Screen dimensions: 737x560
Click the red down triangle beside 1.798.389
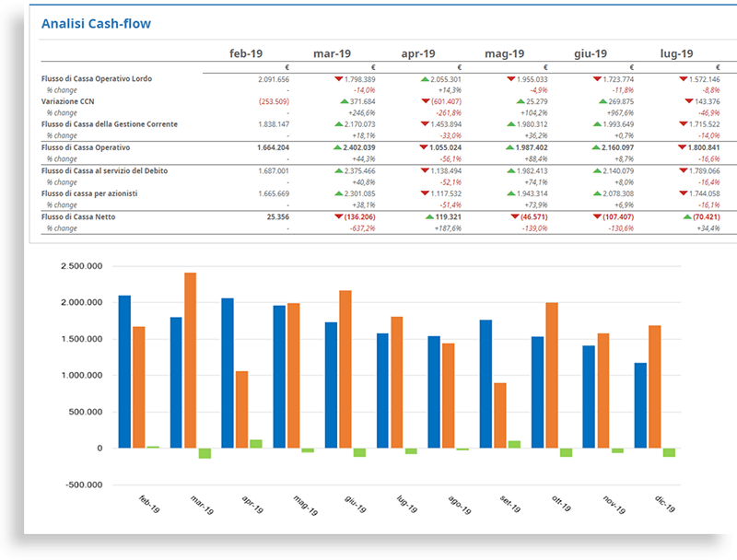(x=338, y=79)
